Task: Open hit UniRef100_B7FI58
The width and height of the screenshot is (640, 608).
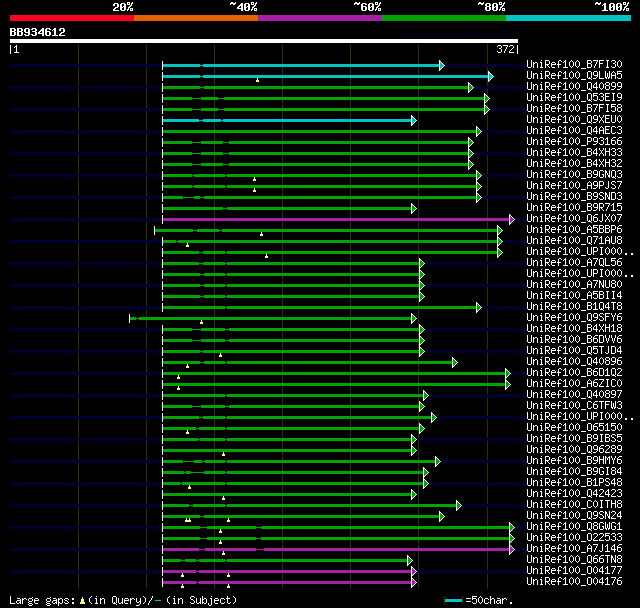Action: pyautogui.click(x=574, y=109)
